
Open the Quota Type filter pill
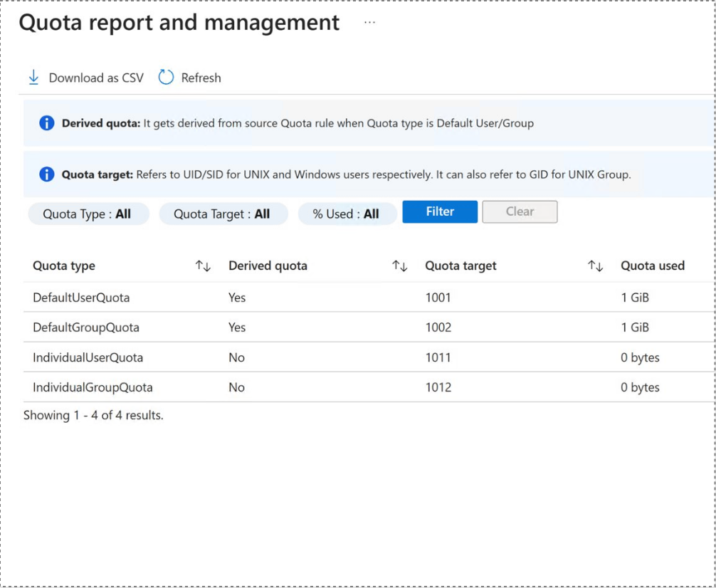[88, 214]
